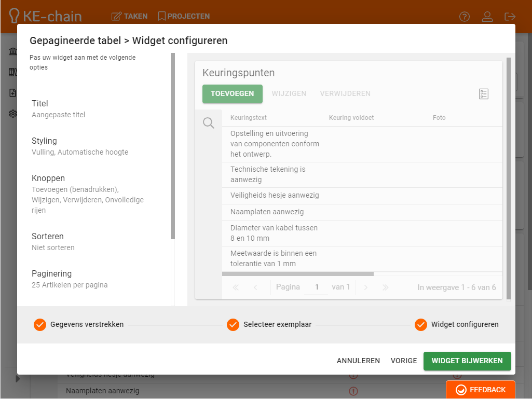The width and height of the screenshot is (532, 399).
Task: Click the WIDGET BIJWERKEN button
Action: [x=467, y=361]
